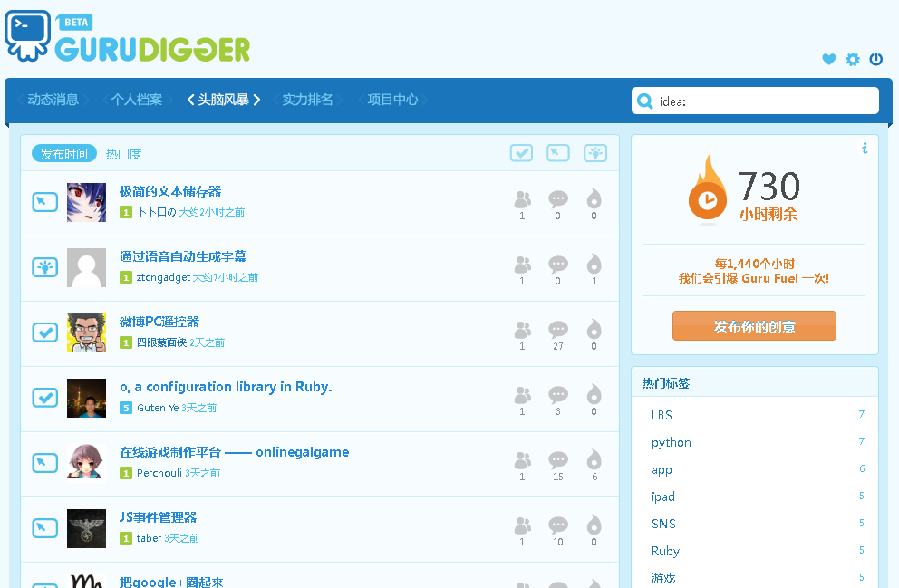Select the ipad tag
Viewport: 899px width, 588px height.
point(663,496)
